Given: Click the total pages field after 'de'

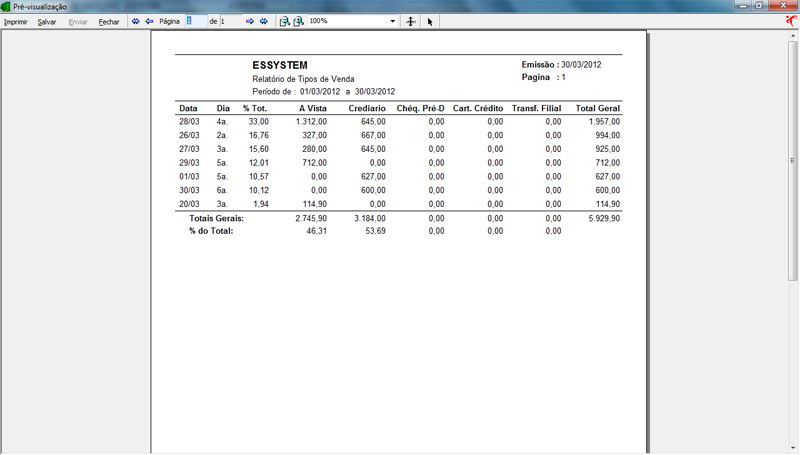Looking at the screenshot, I should (230, 21).
